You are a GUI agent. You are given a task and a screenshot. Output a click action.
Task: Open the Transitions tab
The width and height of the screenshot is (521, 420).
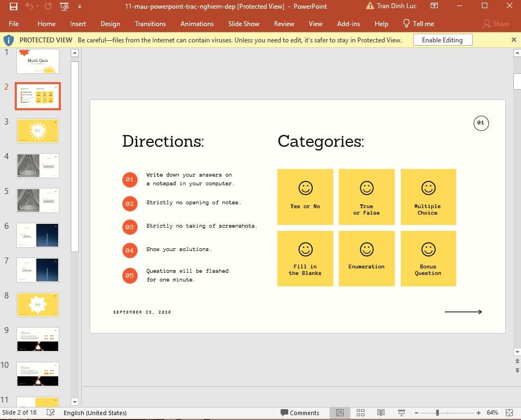coord(150,24)
